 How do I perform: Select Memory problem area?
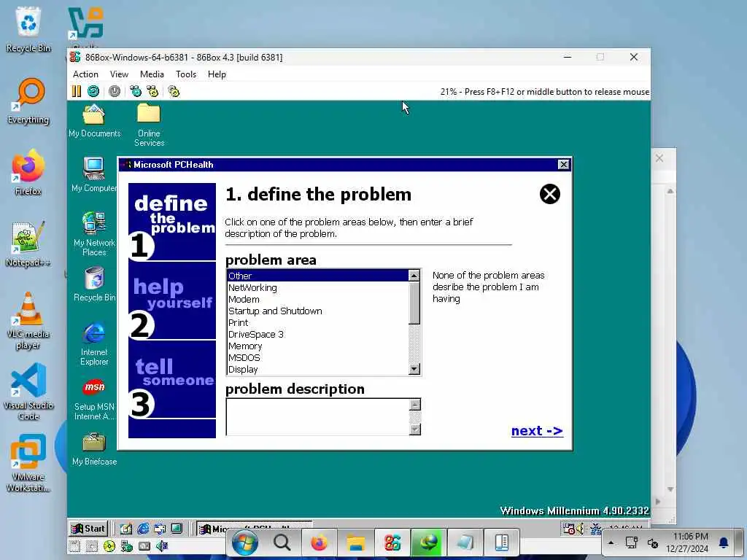(318, 346)
